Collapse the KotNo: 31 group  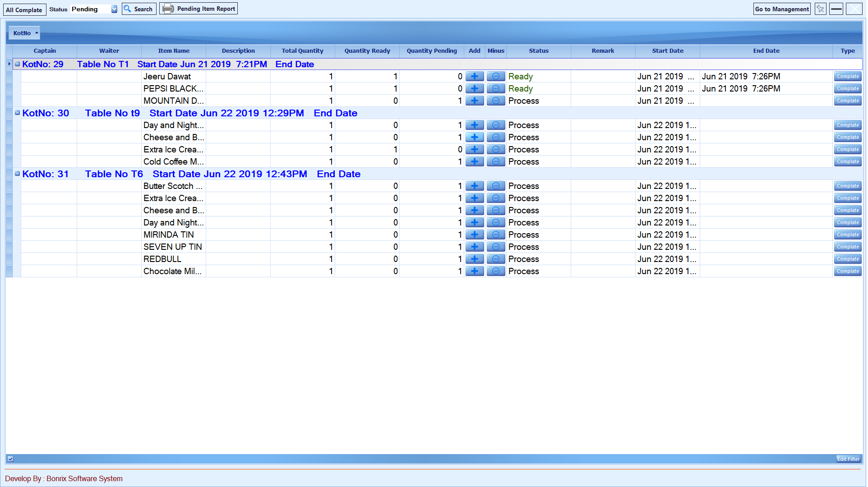(x=18, y=174)
